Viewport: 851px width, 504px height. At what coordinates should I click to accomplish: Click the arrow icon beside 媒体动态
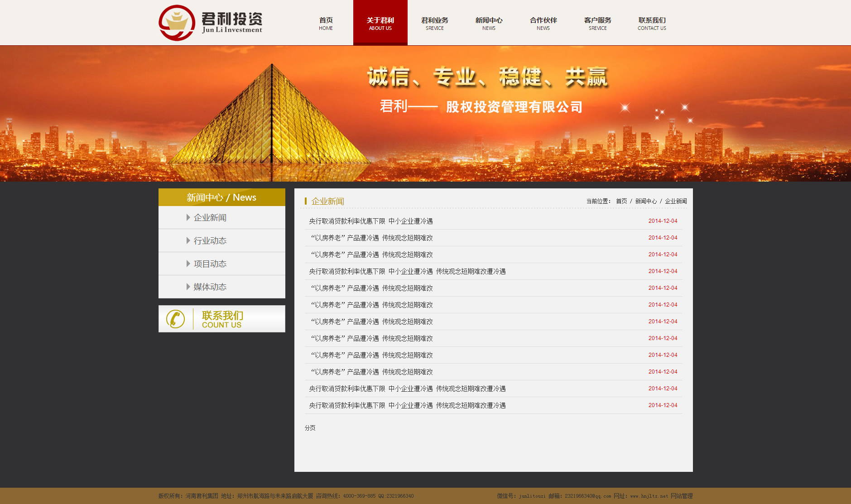188,287
